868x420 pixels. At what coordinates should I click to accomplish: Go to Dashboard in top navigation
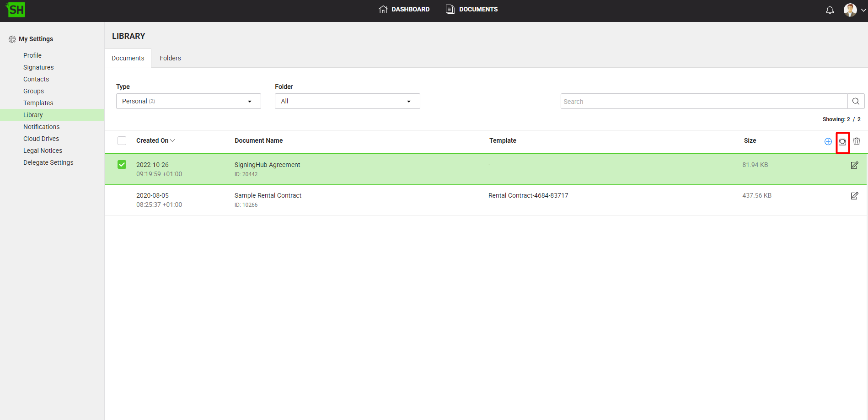(x=404, y=9)
